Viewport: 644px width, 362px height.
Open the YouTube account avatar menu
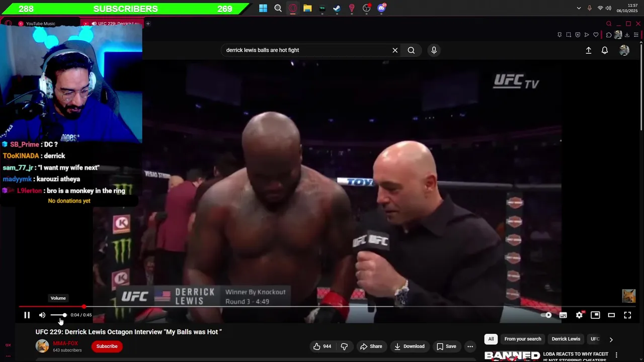pyautogui.click(x=624, y=50)
